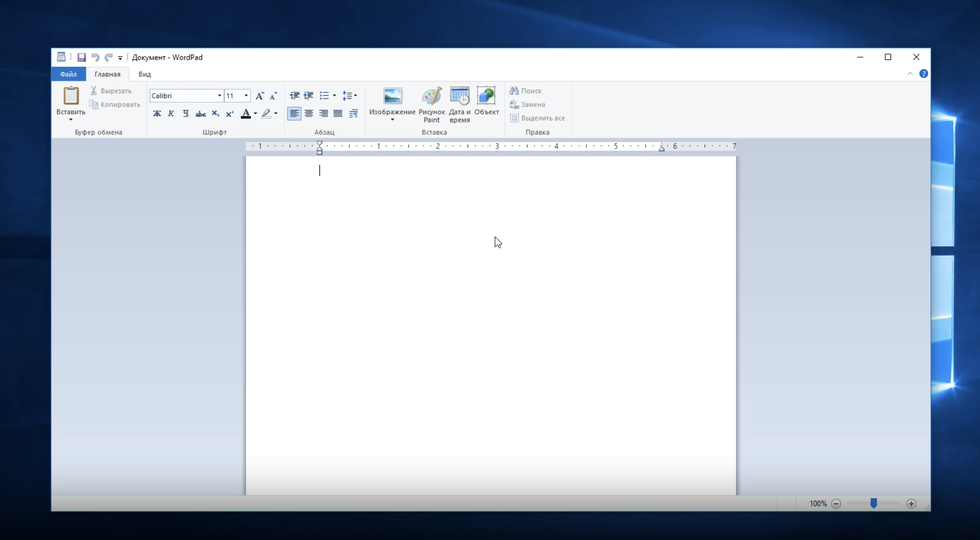Screen dimensions: 980x540
Task: Open the Файл menu tab
Action: click(68, 74)
